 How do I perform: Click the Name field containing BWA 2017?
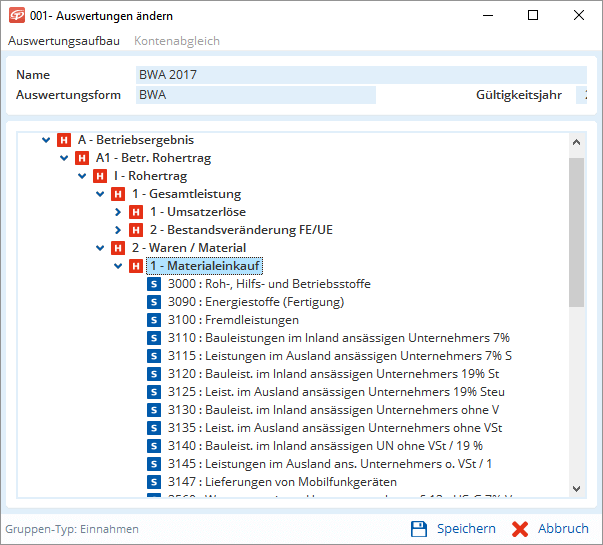coord(360,75)
